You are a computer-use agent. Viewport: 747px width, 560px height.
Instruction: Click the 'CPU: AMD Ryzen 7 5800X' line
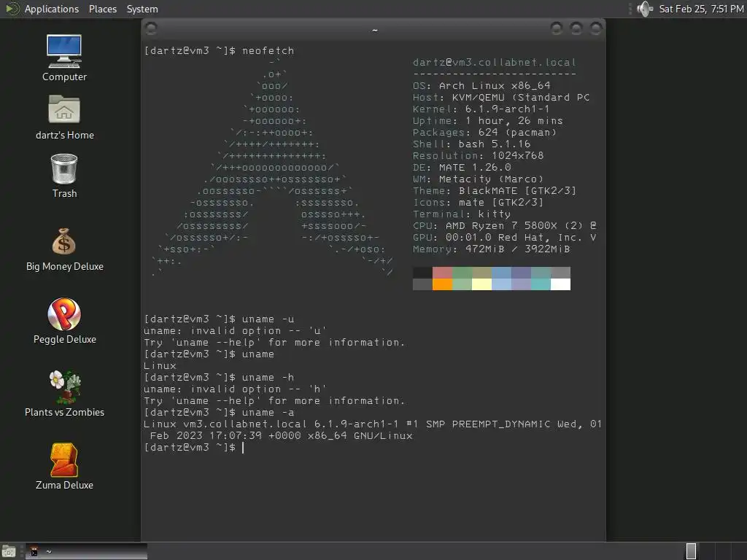(505, 226)
